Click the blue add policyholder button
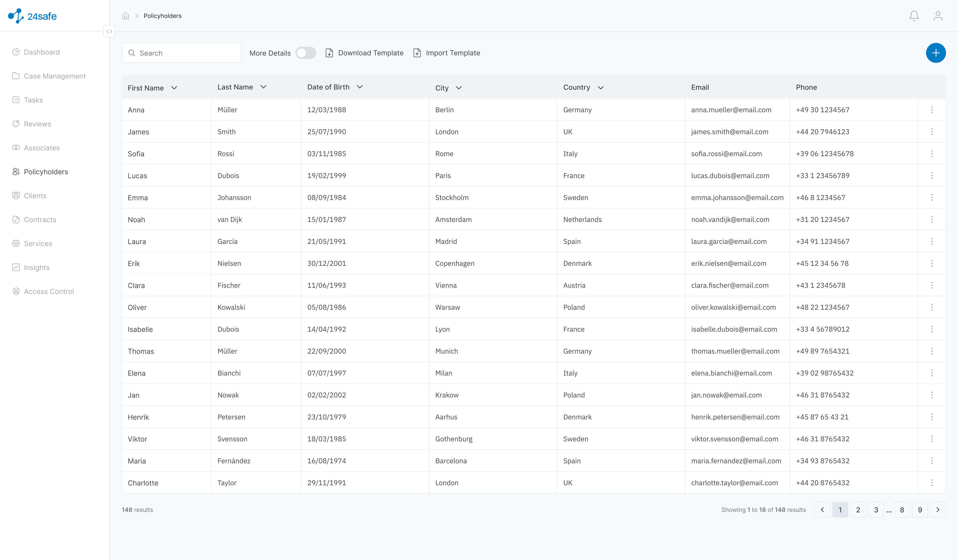958x560 pixels. coord(936,53)
